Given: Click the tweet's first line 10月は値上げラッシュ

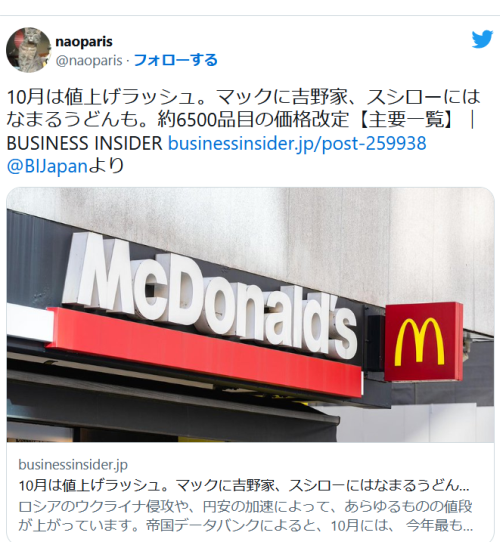Looking at the screenshot, I should [x=243, y=97].
